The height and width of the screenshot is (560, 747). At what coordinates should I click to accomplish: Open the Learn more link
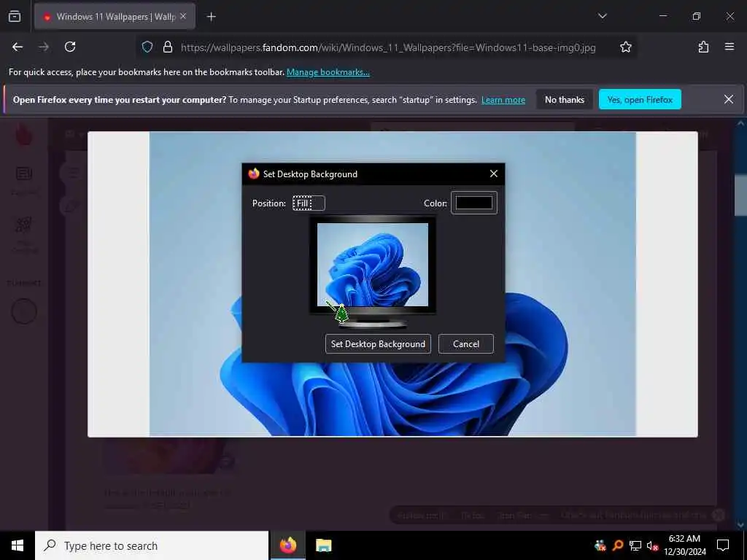pos(503,100)
